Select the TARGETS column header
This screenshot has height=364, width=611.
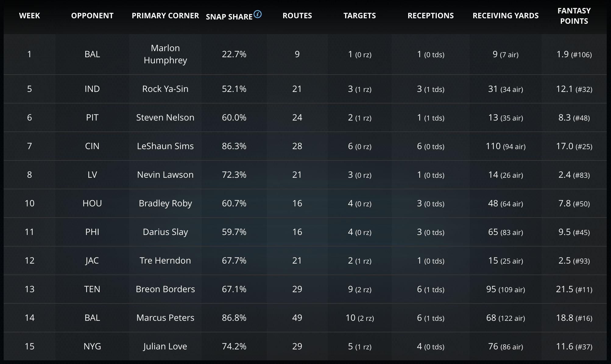click(360, 16)
